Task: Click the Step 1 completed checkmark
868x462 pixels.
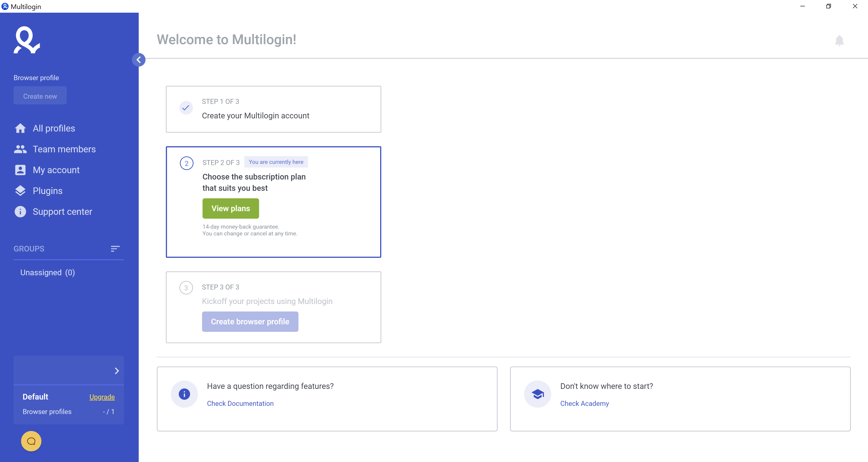Action: click(186, 108)
